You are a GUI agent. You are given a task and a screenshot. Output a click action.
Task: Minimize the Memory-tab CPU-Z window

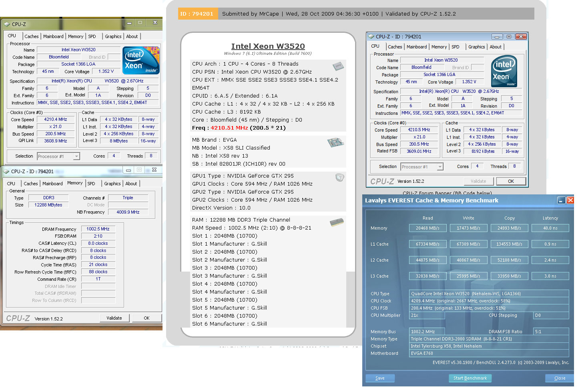[128, 170]
